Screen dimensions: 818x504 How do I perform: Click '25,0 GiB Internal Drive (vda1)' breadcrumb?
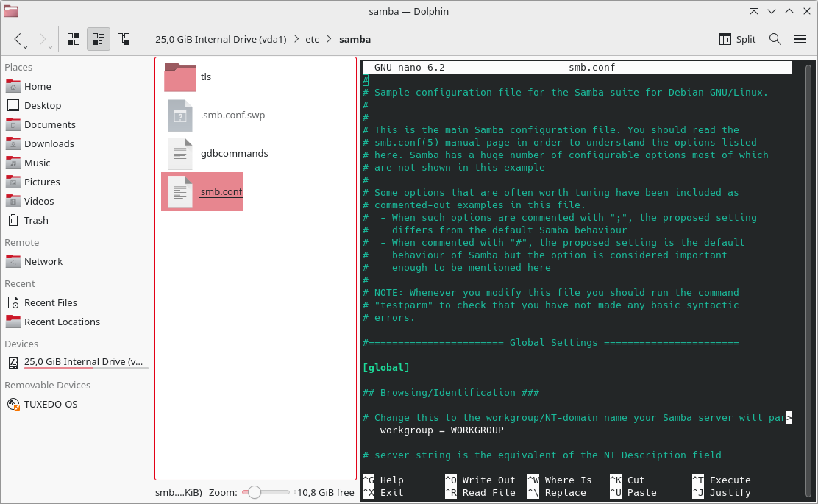(x=221, y=39)
